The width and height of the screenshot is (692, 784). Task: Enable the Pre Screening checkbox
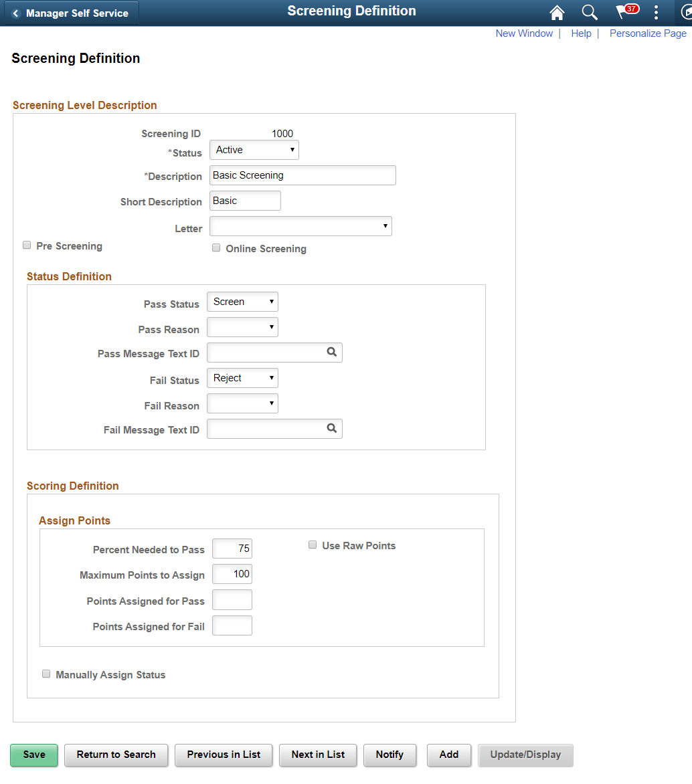[x=26, y=245]
